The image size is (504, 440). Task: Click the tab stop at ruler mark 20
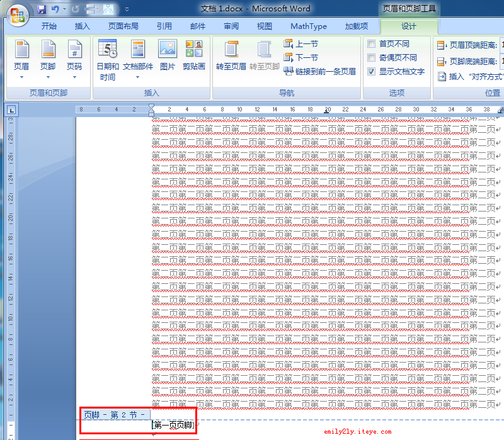click(327, 111)
